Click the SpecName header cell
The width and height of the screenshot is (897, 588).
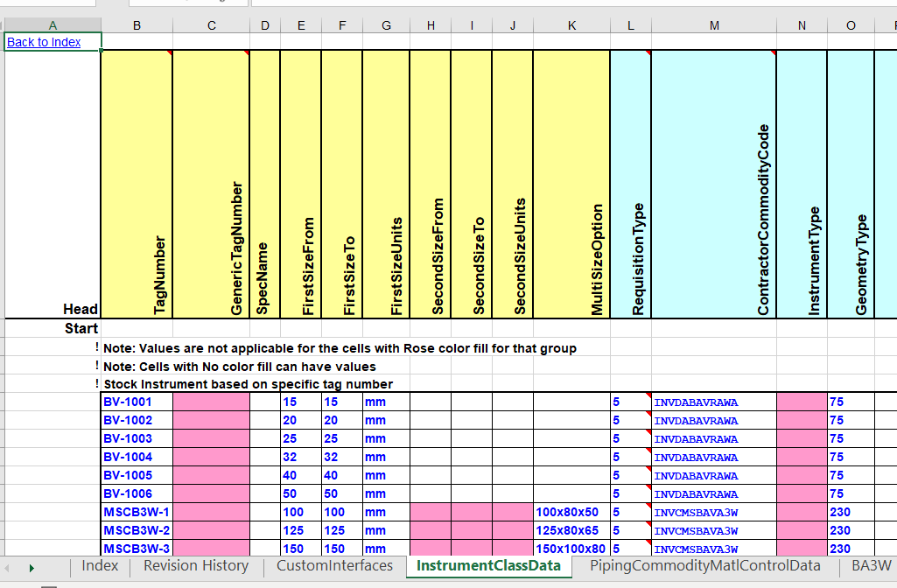pos(265,184)
